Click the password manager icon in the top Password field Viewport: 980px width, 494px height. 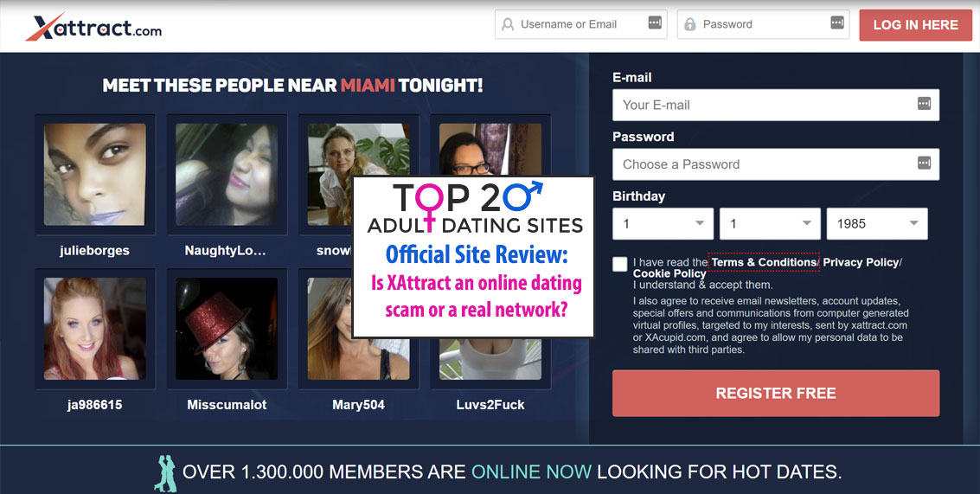pyautogui.click(x=837, y=22)
